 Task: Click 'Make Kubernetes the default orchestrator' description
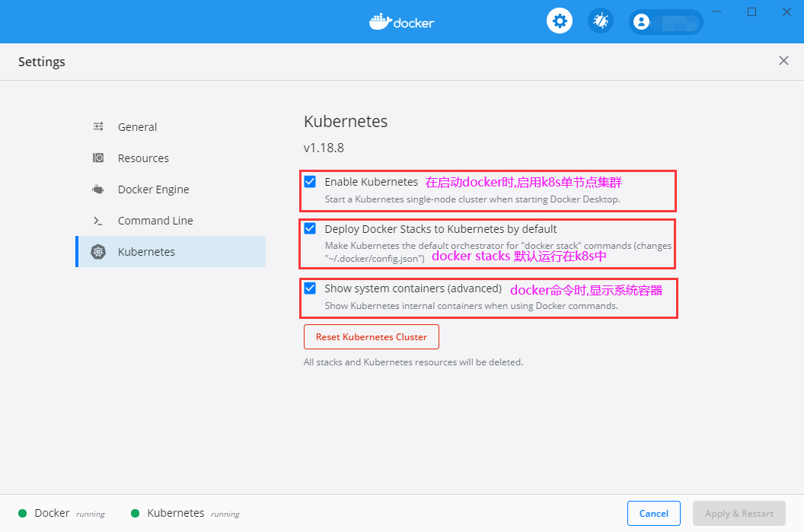[x=498, y=252]
